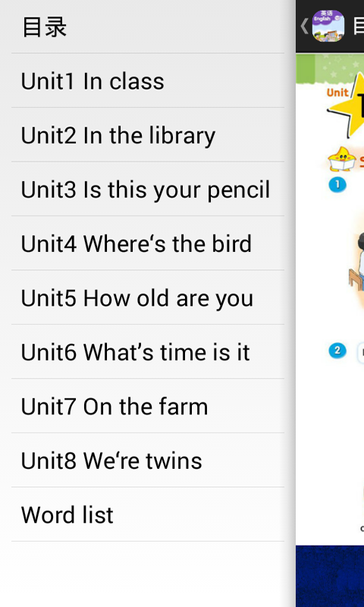Select Unit8 We're twins
The image size is (364, 607).
pyautogui.click(x=148, y=461)
